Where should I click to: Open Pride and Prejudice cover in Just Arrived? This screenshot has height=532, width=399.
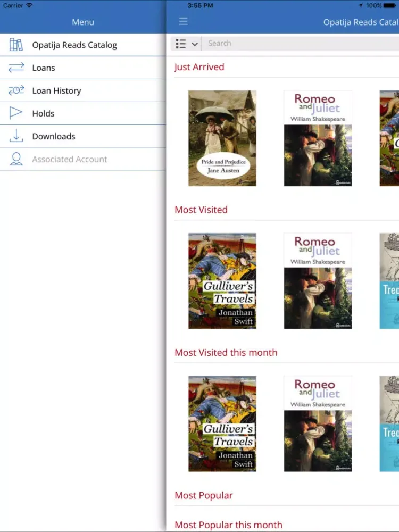[222, 138]
